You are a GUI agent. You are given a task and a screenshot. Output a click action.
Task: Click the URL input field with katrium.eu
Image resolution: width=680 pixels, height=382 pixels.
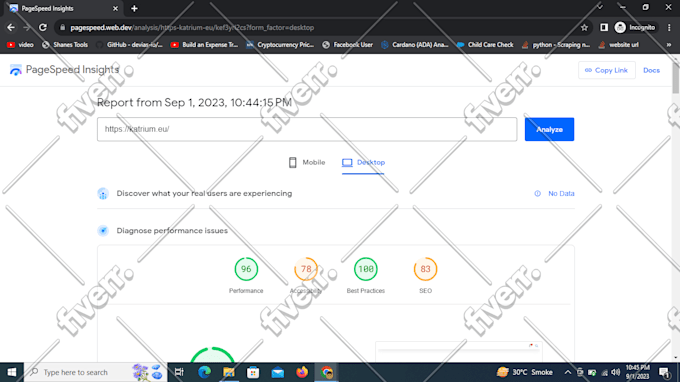(x=307, y=129)
